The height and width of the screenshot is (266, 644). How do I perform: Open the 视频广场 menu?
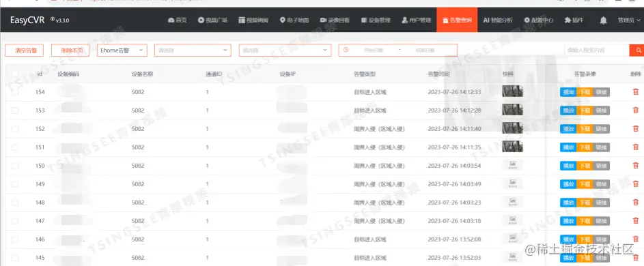[213, 20]
